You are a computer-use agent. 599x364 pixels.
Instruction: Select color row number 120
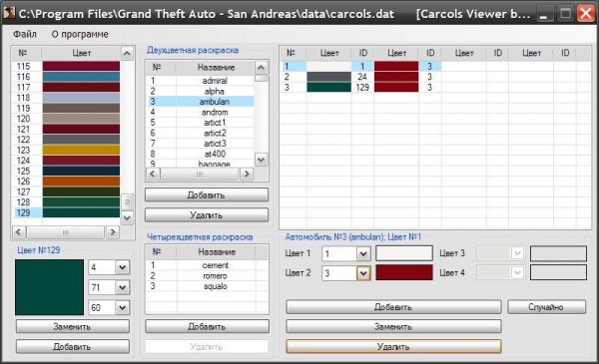tap(67, 119)
